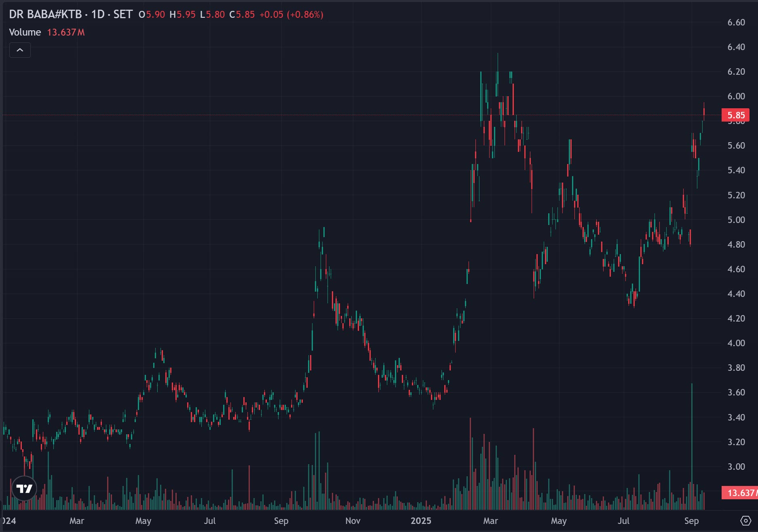The width and height of the screenshot is (758, 532).
Task: Click the 5.20 price axis label
Action: 736,196
